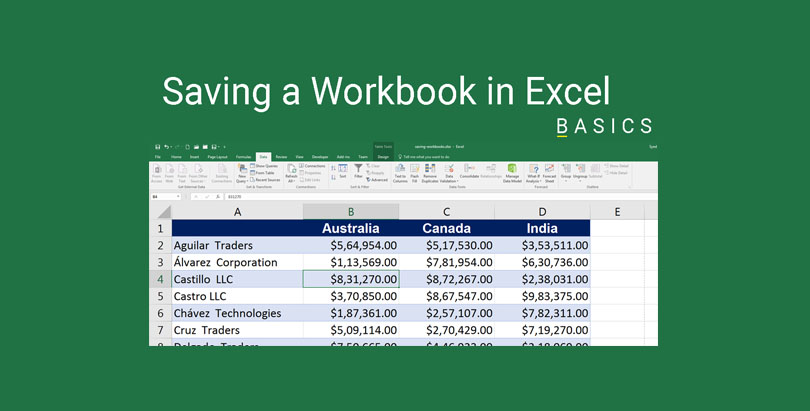Viewport: 810px width, 411px height.
Task: Click the Consolidate icon
Action: pyautogui.click(x=470, y=168)
